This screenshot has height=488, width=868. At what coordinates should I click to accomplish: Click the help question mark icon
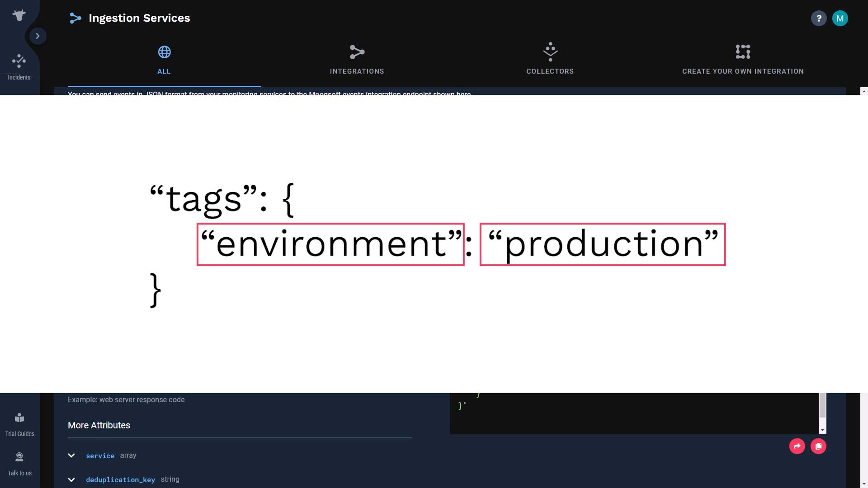(819, 18)
